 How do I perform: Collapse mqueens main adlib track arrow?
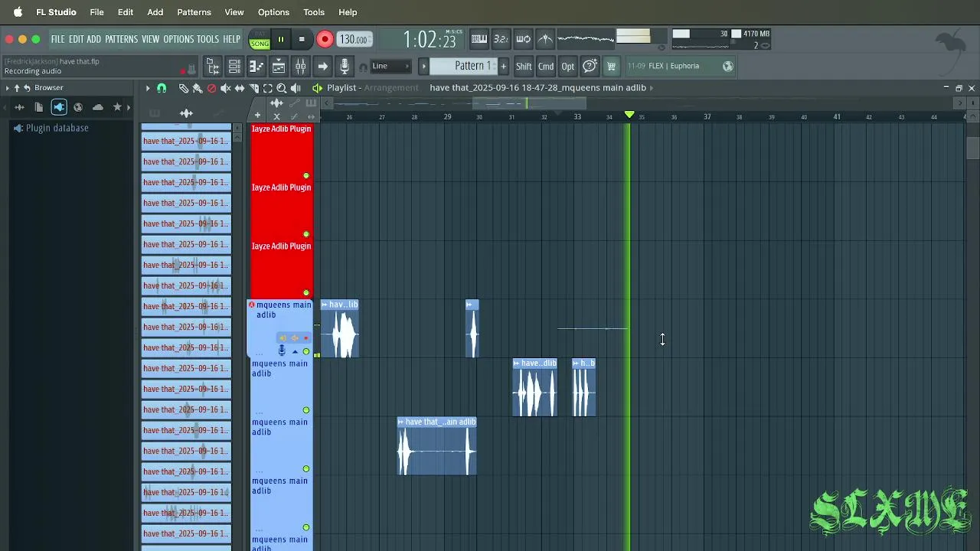click(x=295, y=352)
